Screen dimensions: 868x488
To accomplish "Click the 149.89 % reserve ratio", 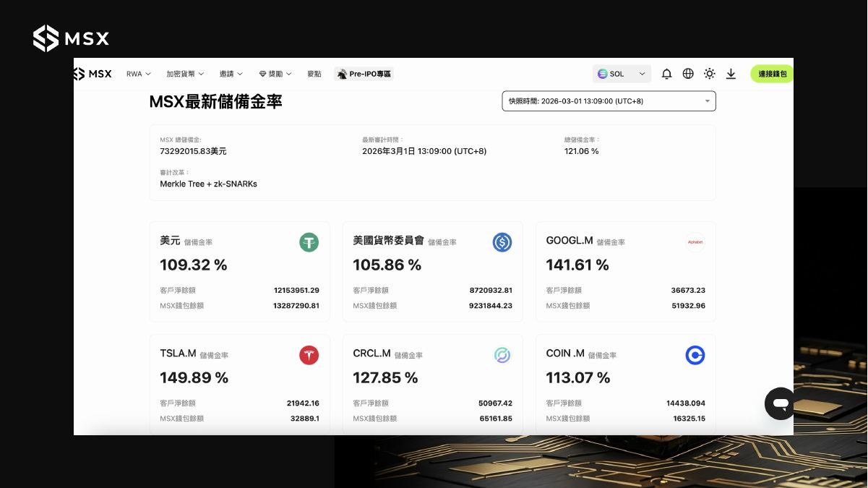I will pos(194,378).
